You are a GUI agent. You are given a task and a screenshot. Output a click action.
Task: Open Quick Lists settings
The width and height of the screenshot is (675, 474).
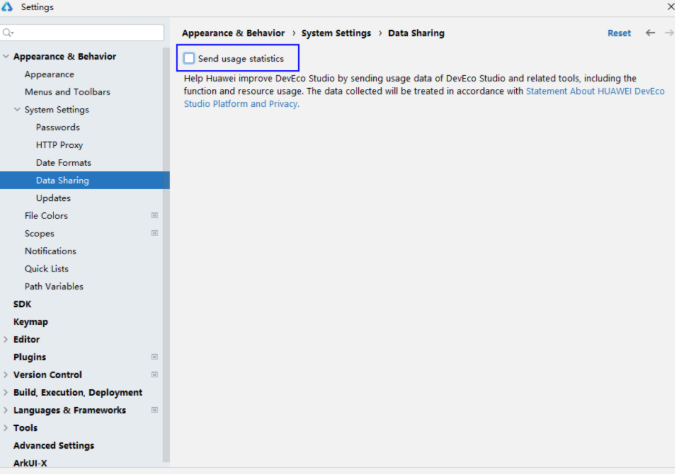click(46, 269)
